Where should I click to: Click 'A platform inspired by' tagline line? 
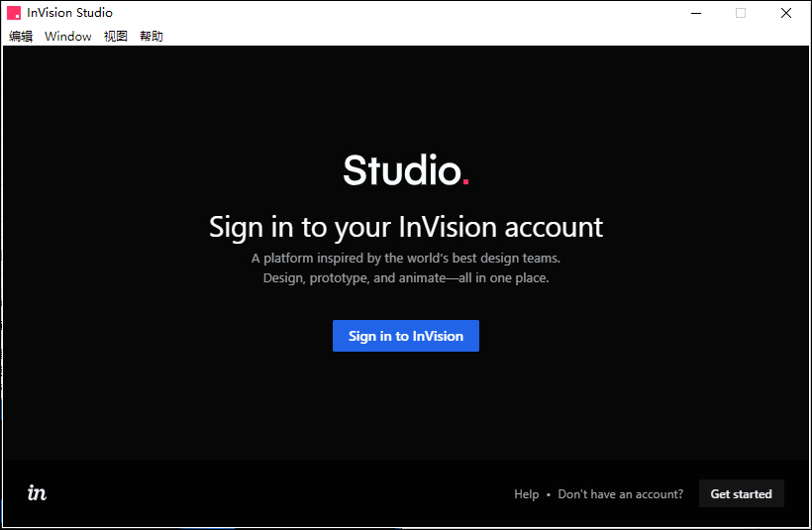point(406,258)
